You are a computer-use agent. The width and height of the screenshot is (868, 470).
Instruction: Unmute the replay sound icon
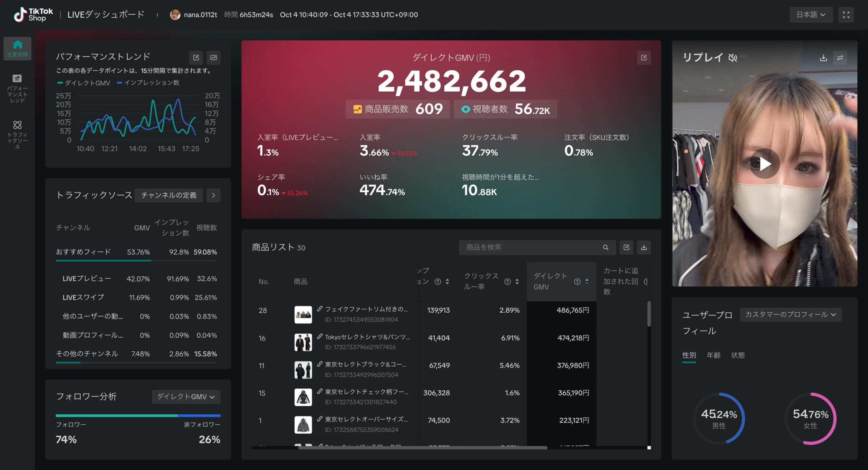click(733, 58)
